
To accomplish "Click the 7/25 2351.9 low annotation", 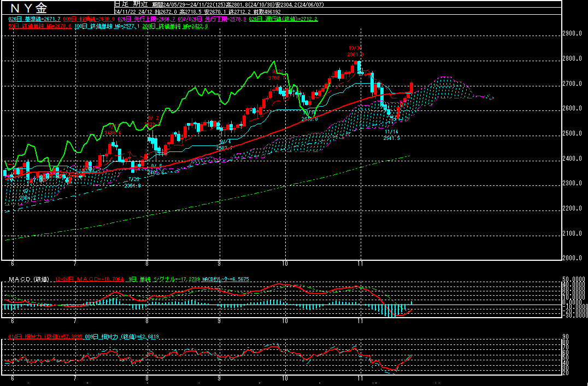I will 132,183.
